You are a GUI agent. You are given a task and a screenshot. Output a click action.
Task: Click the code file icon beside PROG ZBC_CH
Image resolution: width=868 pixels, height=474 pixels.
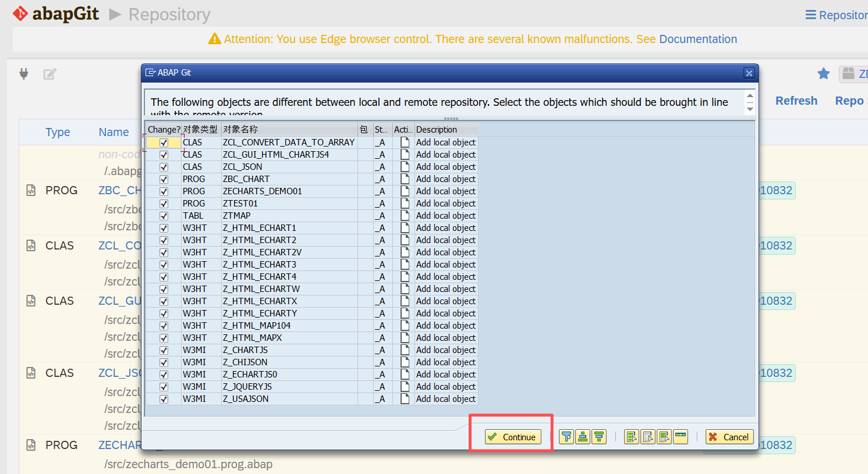pyautogui.click(x=31, y=190)
